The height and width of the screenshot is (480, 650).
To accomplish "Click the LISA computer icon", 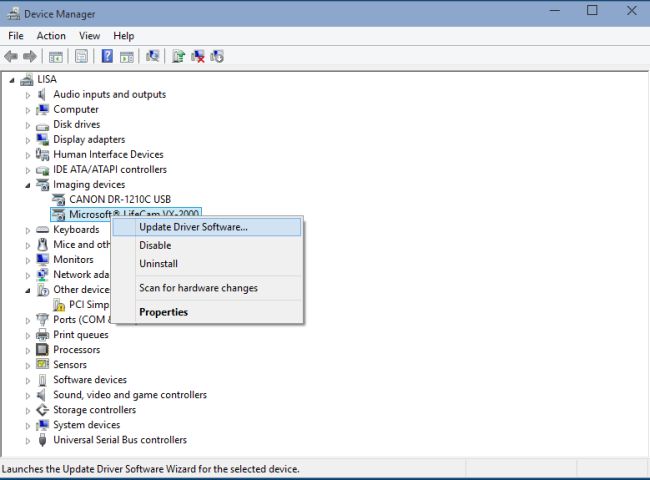I will pyautogui.click(x=27, y=79).
